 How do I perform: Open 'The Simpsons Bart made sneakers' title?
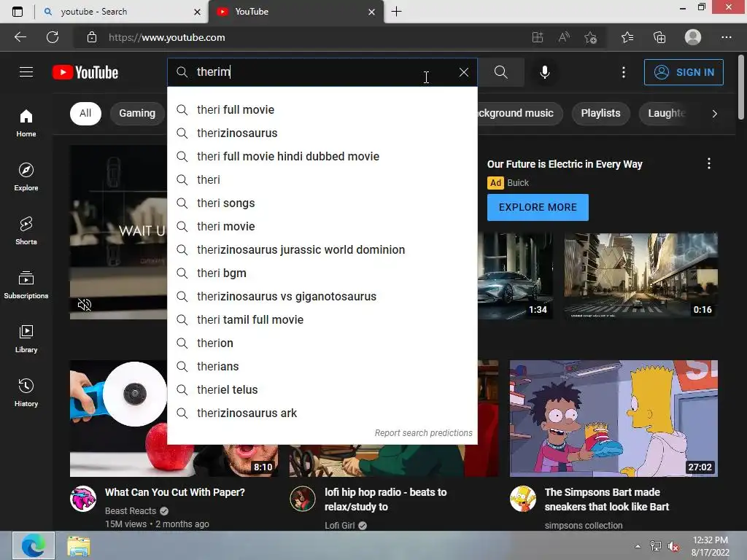pyautogui.click(x=606, y=499)
